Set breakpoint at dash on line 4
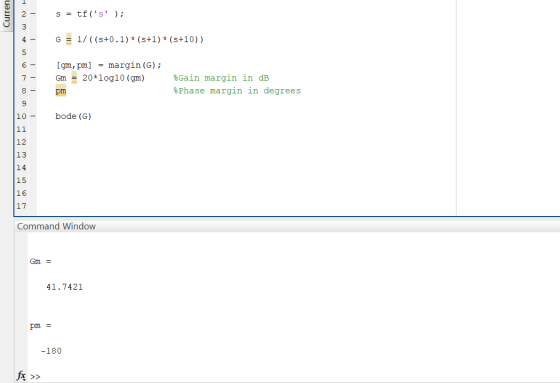The width and height of the screenshot is (560, 383). (33, 39)
